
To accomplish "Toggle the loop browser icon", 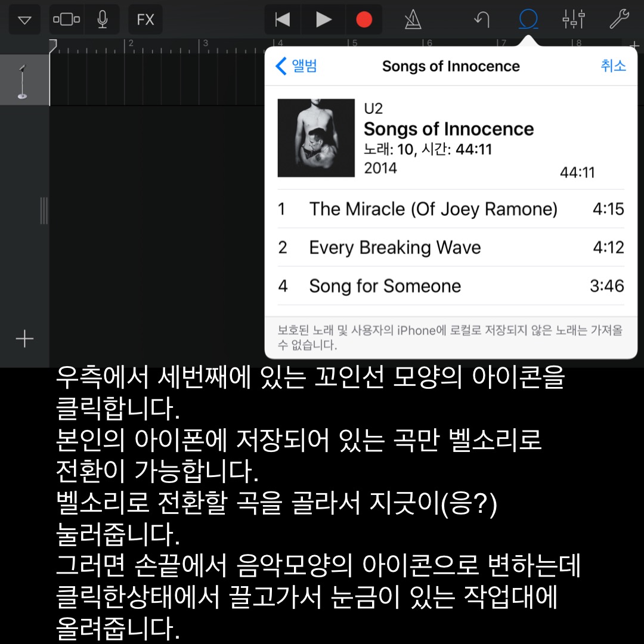I will [528, 19].
